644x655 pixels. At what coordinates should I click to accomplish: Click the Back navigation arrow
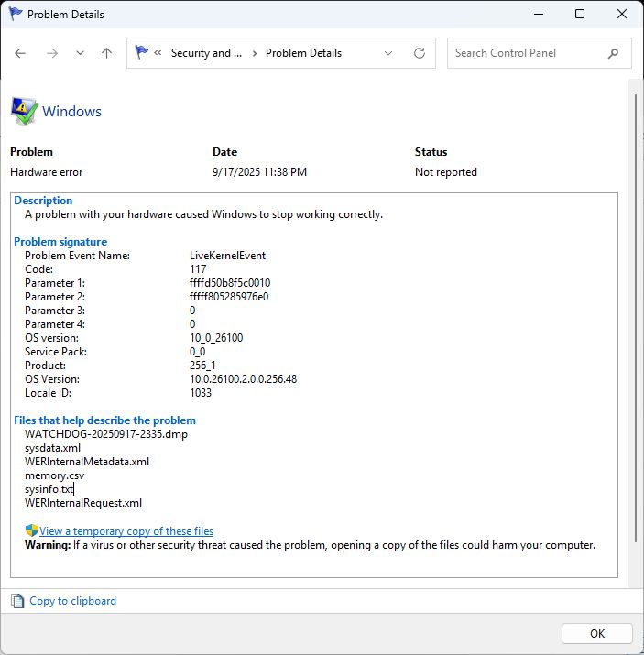(21, 53)
